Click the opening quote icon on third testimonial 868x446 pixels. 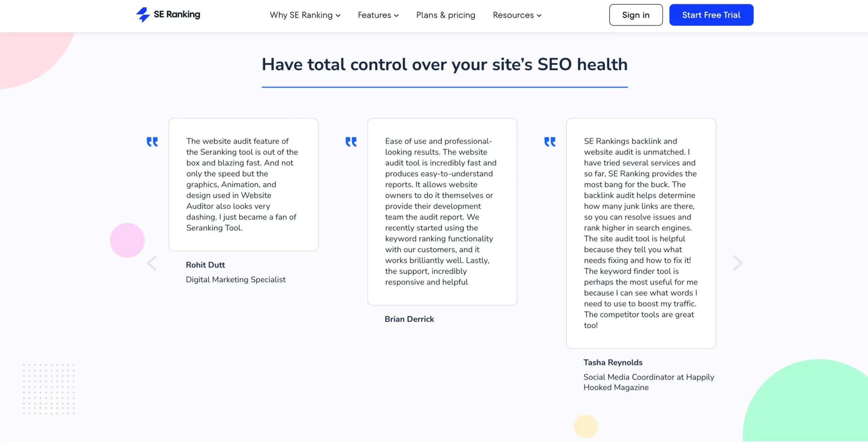[x=550, y=141]
